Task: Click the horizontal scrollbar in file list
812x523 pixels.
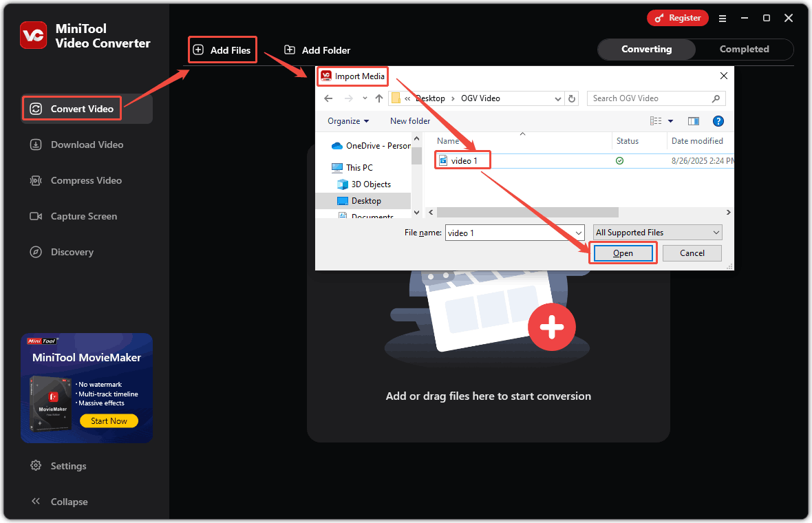Action: 527,213
